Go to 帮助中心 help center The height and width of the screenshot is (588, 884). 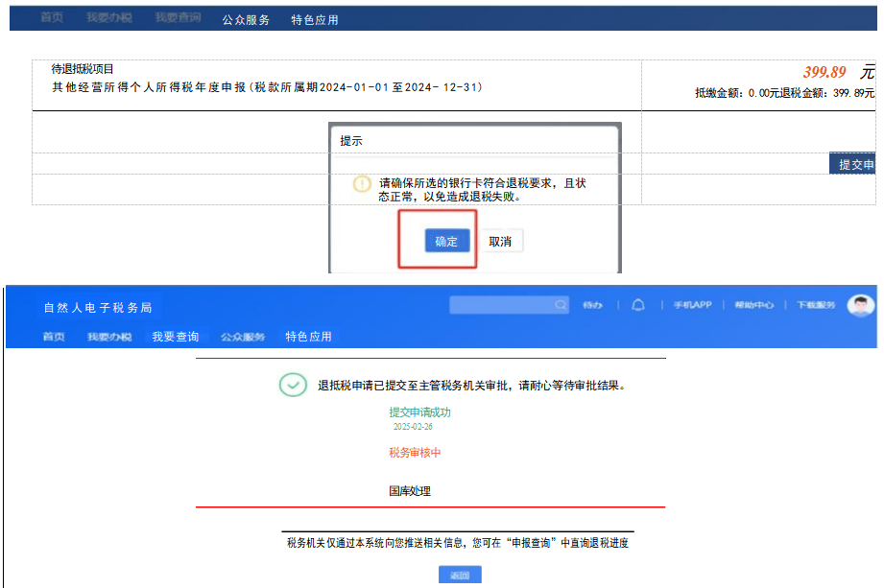pyautogui.click(x=754, y=305)
